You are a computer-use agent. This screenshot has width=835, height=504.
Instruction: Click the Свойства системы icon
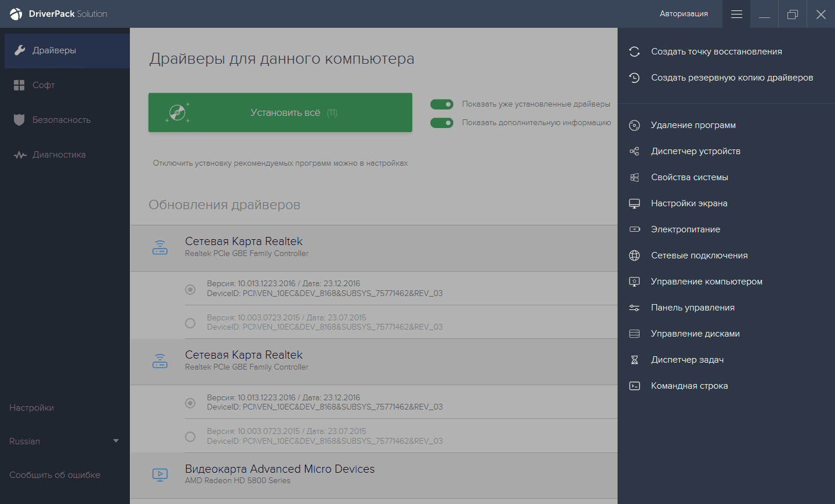coord(634,177)
